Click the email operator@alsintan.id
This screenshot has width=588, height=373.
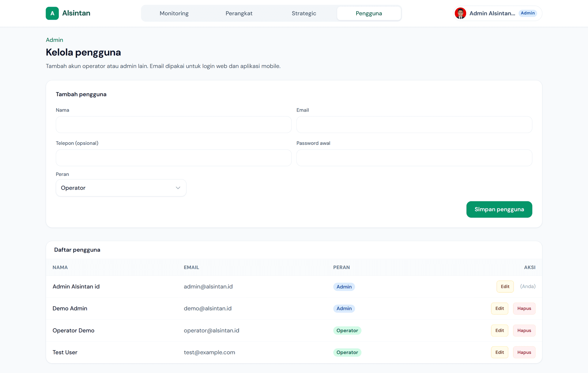coord(211,330)
